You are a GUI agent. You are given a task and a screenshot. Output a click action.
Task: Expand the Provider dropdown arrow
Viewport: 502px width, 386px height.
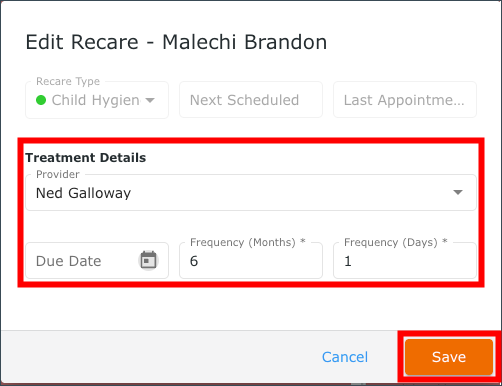pyautogui.click(x=458, y=192)
